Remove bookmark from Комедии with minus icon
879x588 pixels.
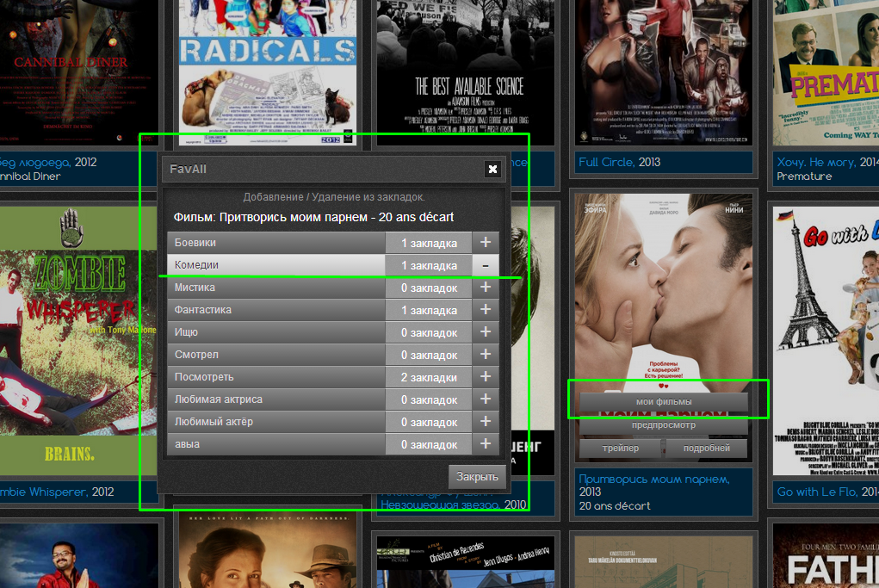pos(486,265)
